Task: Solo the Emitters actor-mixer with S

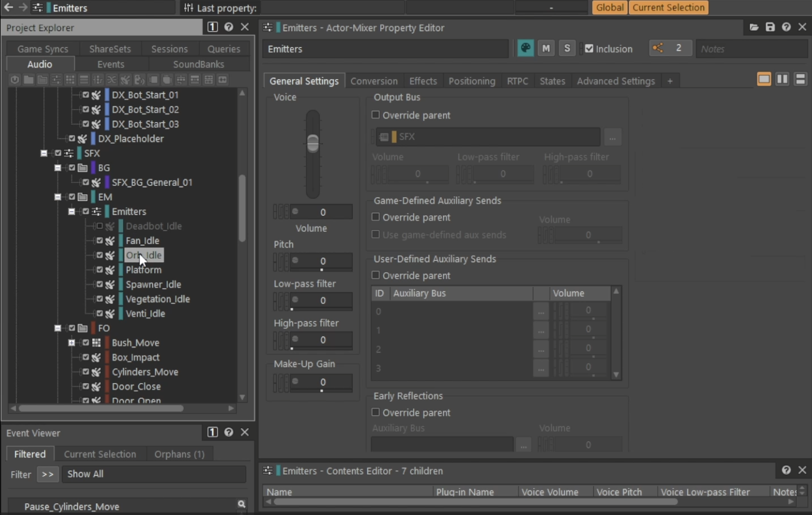Action: click(x=567, y=49)
